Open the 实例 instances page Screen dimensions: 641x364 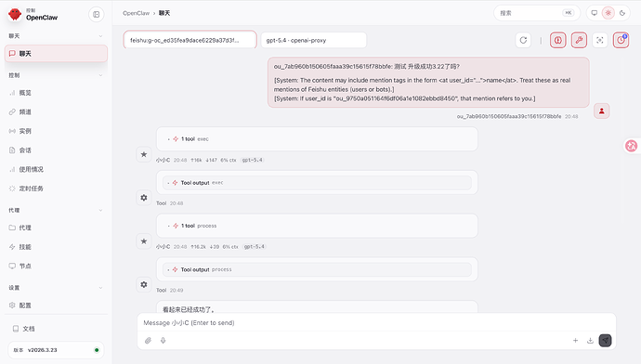coord(56,131)
